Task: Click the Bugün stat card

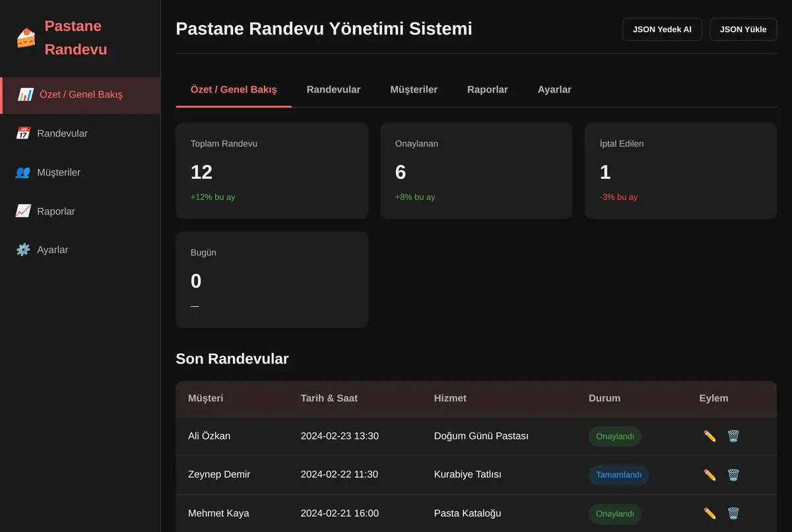Action: 272,280
